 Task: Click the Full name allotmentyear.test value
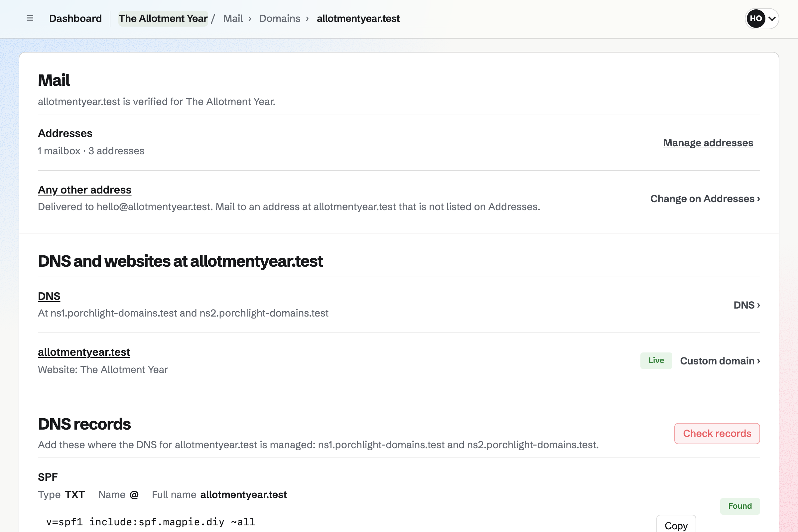click(x=243, y=495)
